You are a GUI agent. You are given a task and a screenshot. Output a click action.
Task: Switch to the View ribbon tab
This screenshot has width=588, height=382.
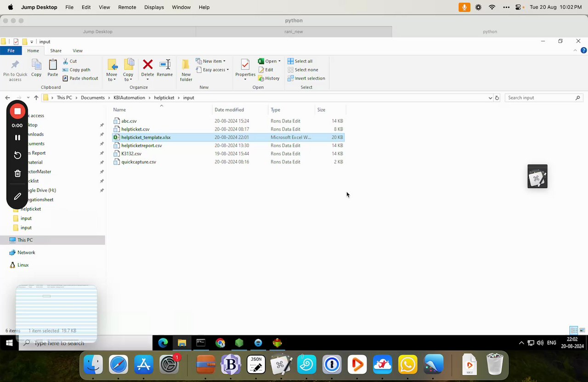[x=78, y=51]
